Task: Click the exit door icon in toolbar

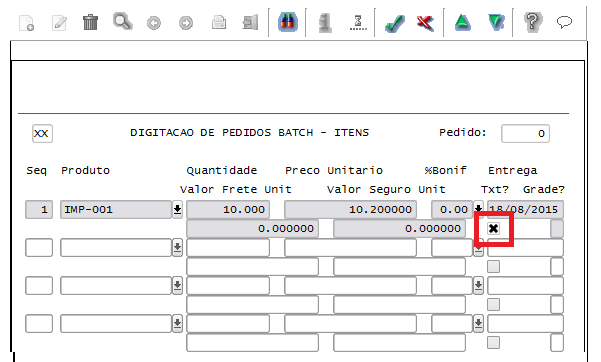Action: (x=250, y=23)
